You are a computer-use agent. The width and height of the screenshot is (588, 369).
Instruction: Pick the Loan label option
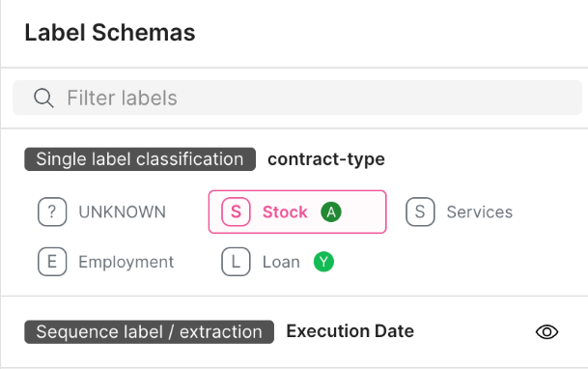(278, 262)
